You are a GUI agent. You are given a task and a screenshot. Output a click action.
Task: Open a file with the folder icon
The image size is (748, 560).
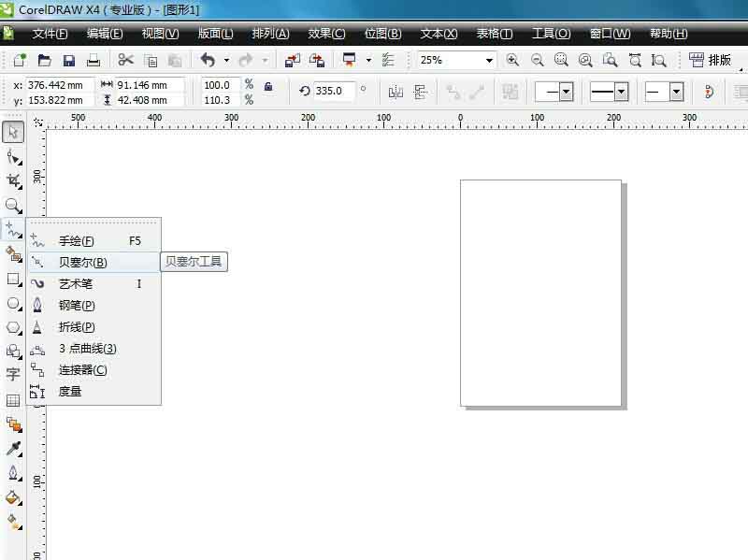(x=44, y=60)
